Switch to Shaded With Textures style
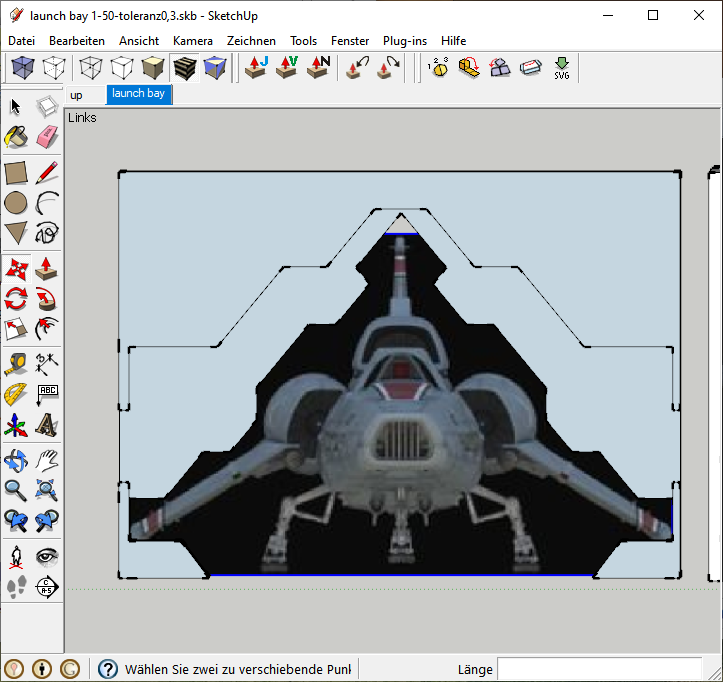 pos(184,68)
